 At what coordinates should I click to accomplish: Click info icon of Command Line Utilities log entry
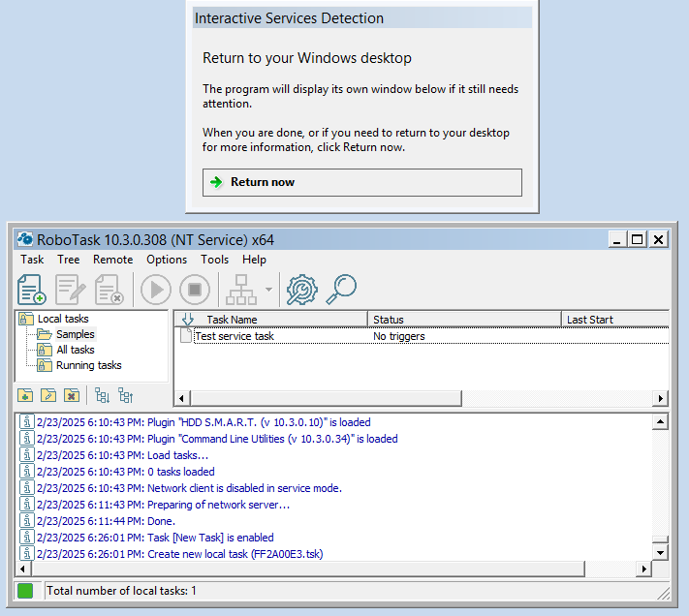pyautogui.click(x=27, y=439)
